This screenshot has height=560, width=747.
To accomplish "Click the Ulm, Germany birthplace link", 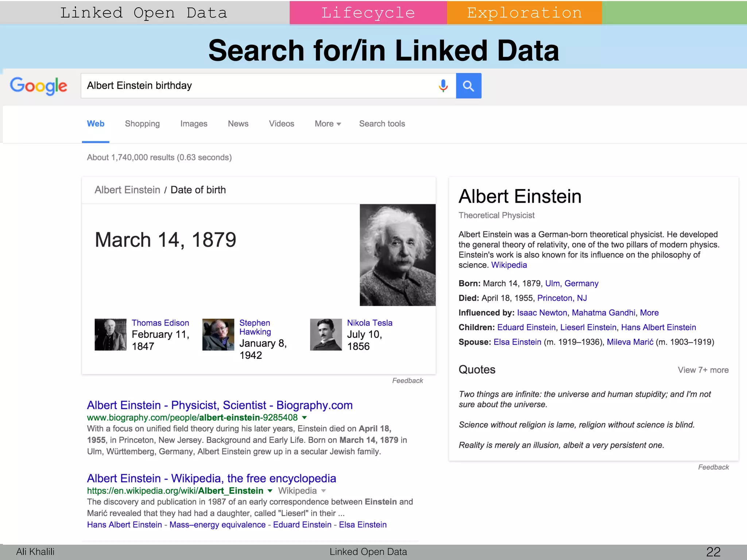I will point(572,283).
